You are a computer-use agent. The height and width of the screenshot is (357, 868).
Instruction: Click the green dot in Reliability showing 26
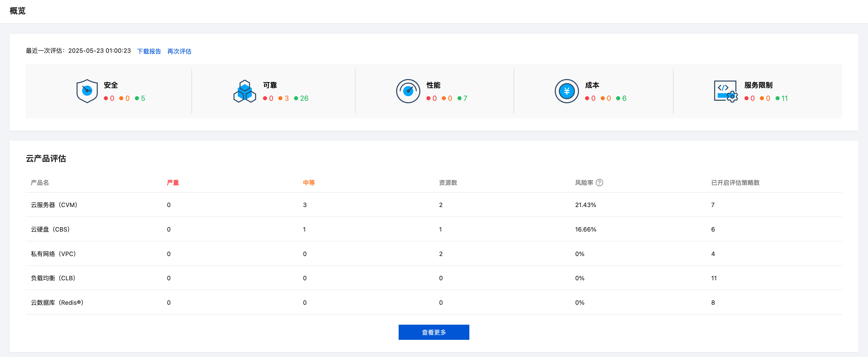(x=296, y=98)
